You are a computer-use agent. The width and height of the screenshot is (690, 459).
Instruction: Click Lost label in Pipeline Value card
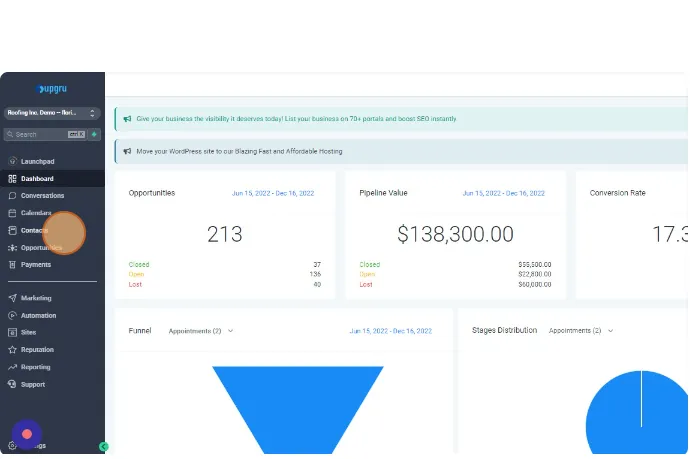[x=366, y=284]
